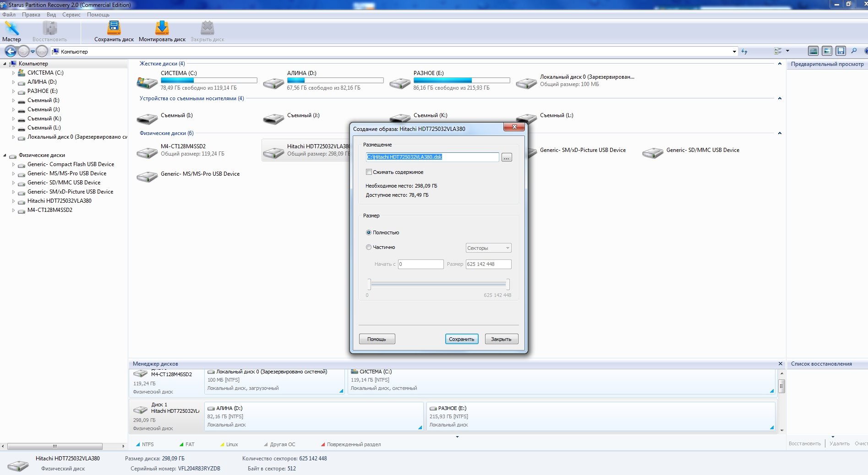Click the Монтировать диск toolbar icon
The height and width of the screenshot is (475, 868).
162,31
